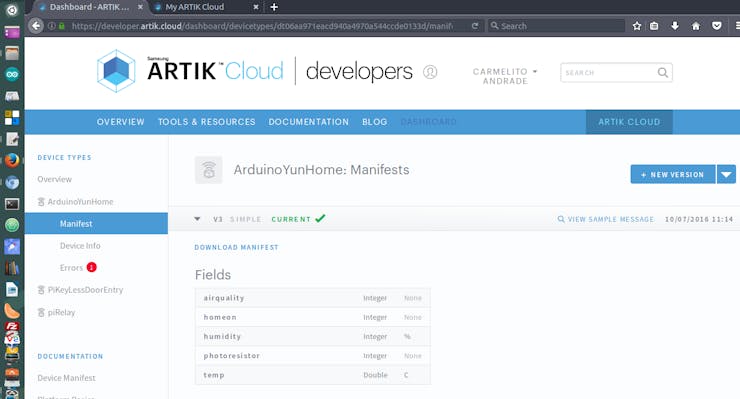Click magnifier icon beside View Sample Message
Image resolution: width=740 pixels, height=399 pixels.
[x=561, y=219]
